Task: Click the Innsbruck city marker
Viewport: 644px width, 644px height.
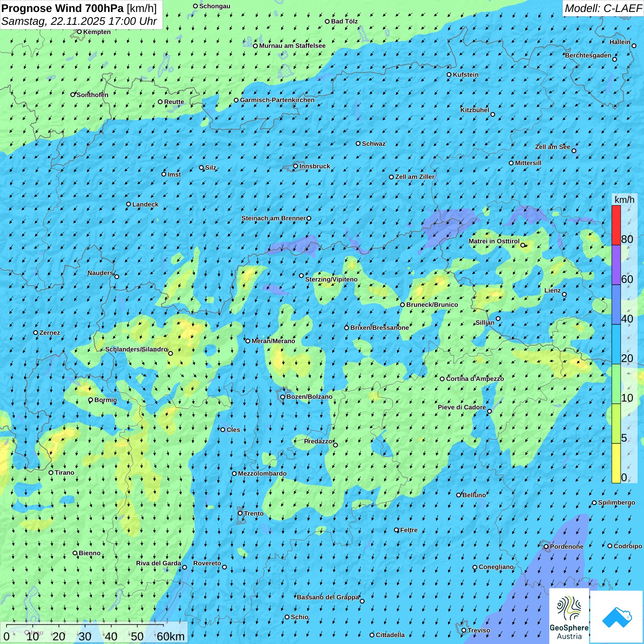Action: (296, 167)
